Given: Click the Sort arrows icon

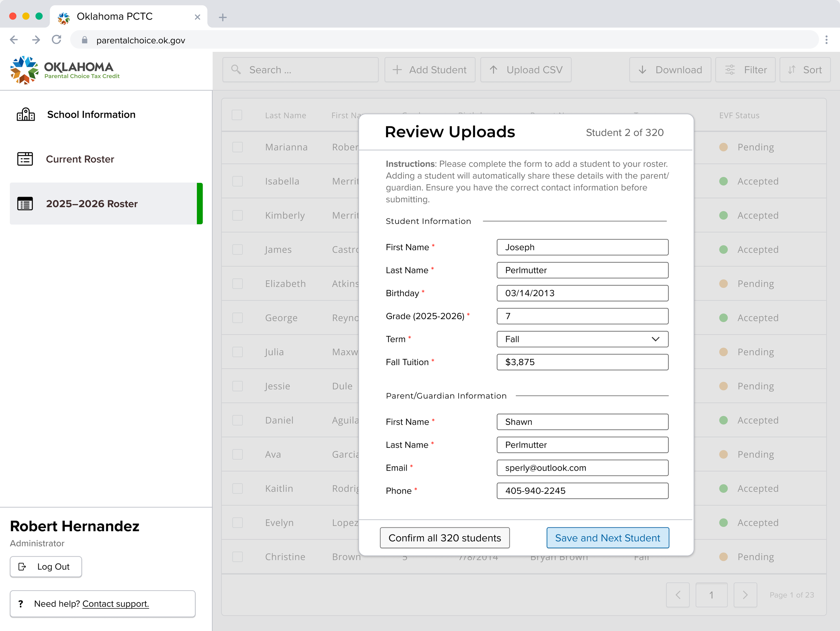Looking at the screenshot, I should click(x=791, y=70).
